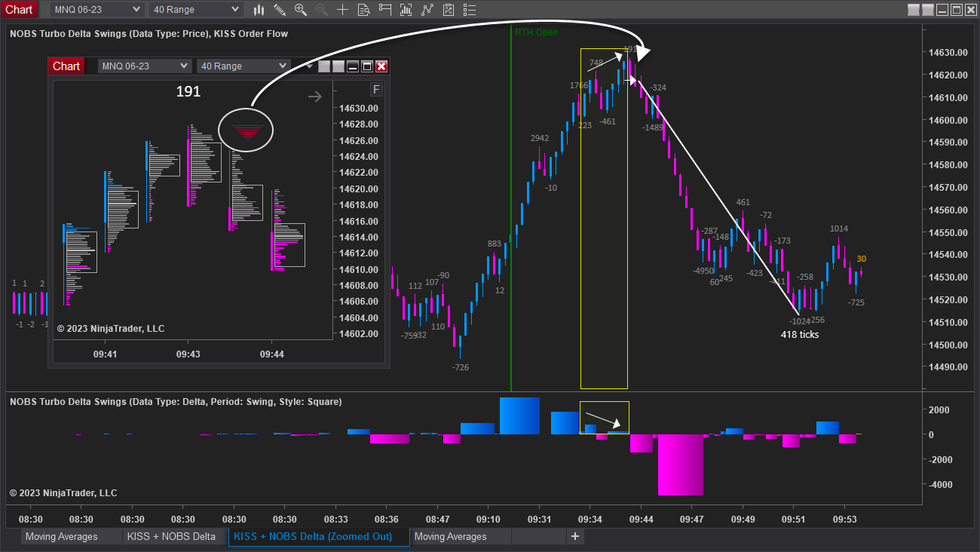Click the 09:44 time axis label in main chart
980x552 pixels.
coord(641,520)
